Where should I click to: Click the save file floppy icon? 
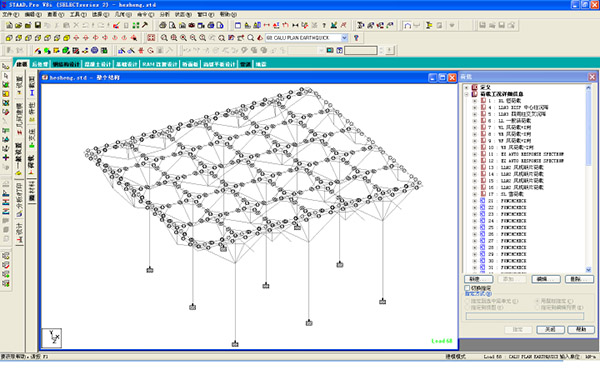pos(38,25)
